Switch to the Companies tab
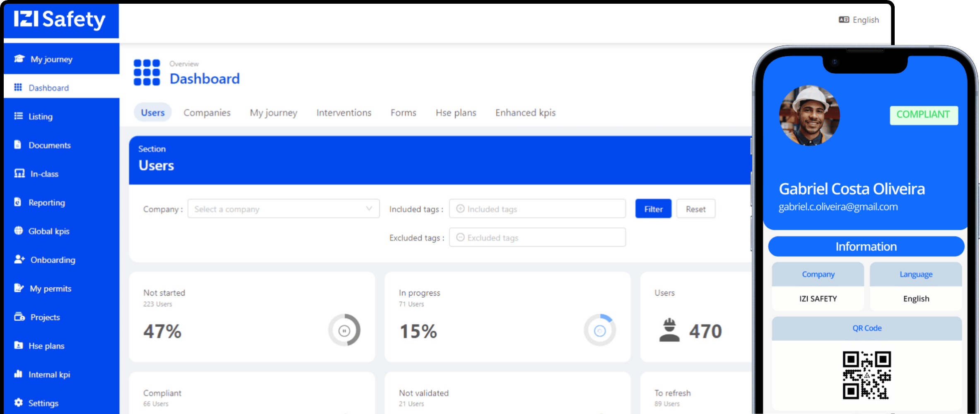 tap(207, 113)
